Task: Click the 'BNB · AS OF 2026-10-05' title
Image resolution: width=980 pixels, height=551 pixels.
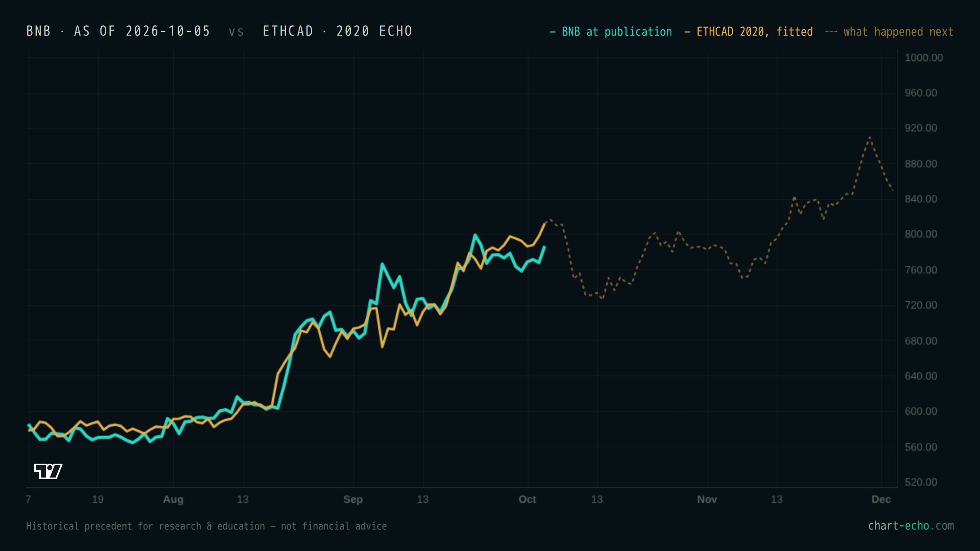Action: (118, 31)
